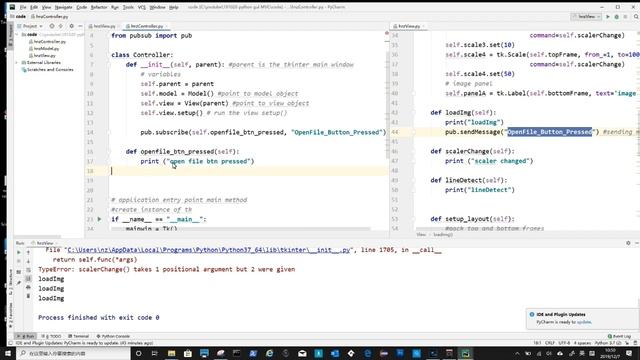Open the Navigate menu

coord(63,7)
